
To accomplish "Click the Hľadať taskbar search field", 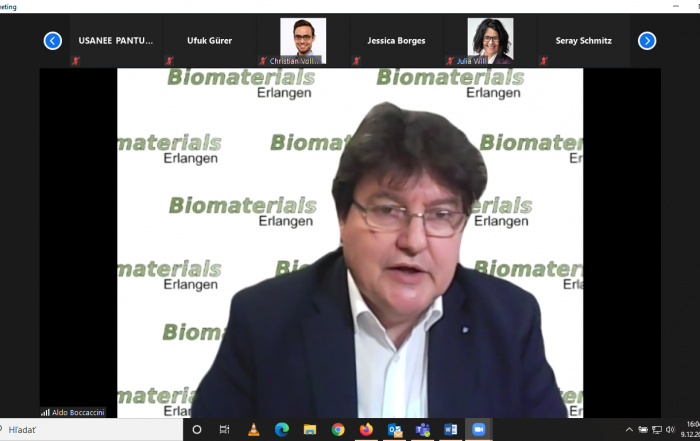I will [92, 430].
